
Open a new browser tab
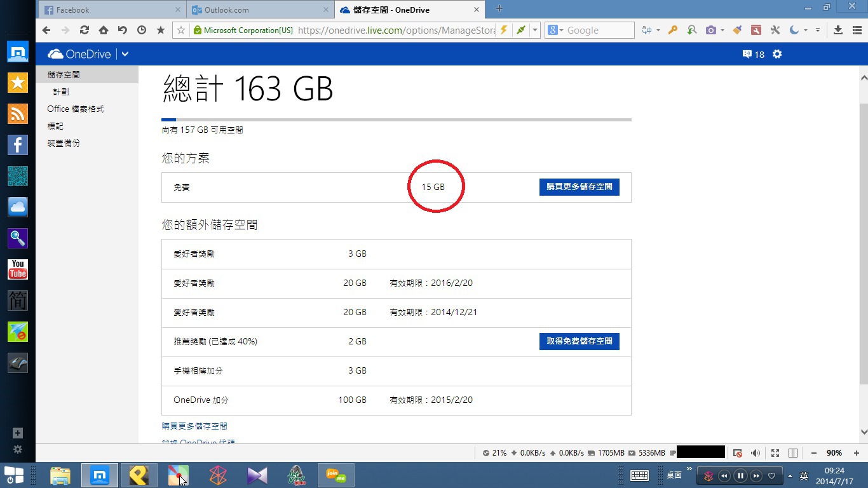499,9
